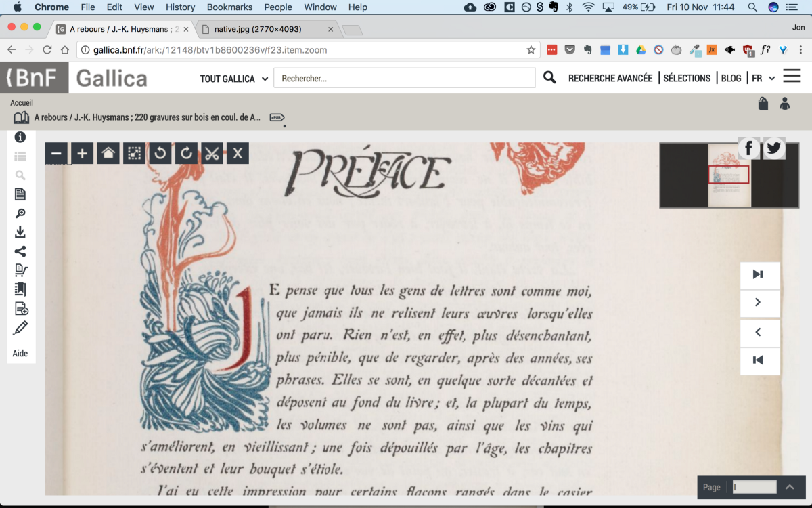Screen dimensions: 812x508
Task: Open the ePub download icon
Action: coord(276,117)
